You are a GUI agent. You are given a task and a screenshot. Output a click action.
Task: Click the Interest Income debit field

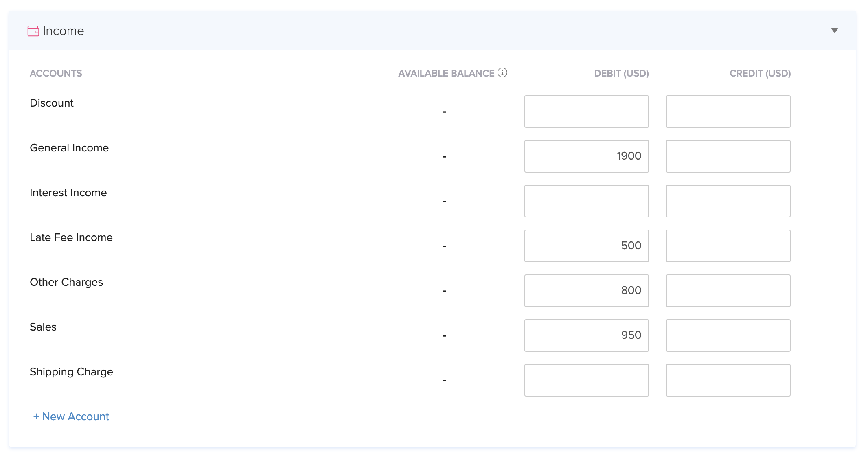[x=586, y=201]
